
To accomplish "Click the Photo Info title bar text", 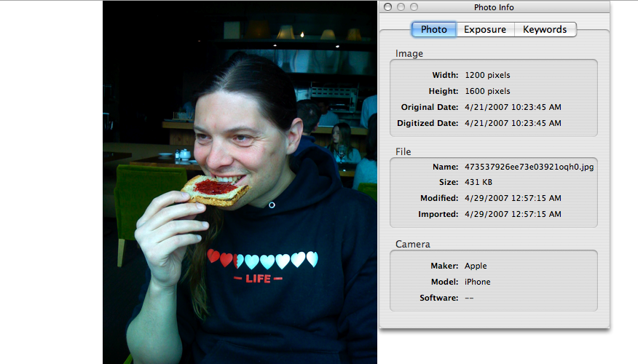I will 494,7.
